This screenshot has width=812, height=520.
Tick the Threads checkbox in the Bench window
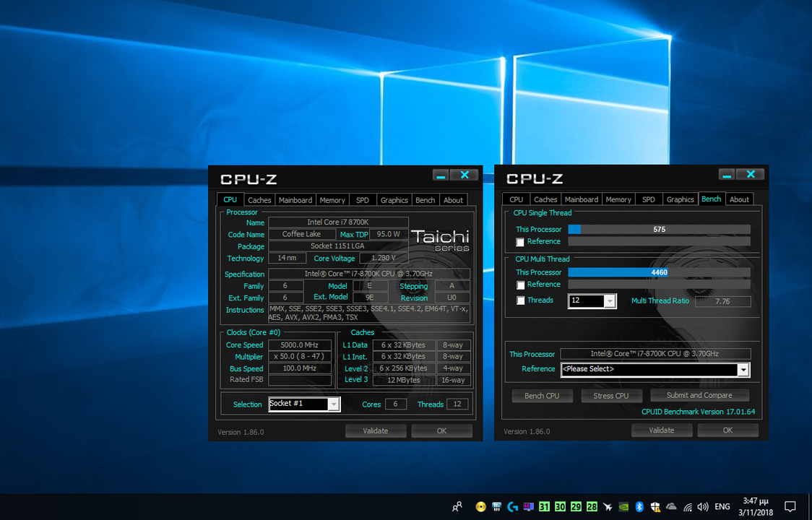click(520, 300)
